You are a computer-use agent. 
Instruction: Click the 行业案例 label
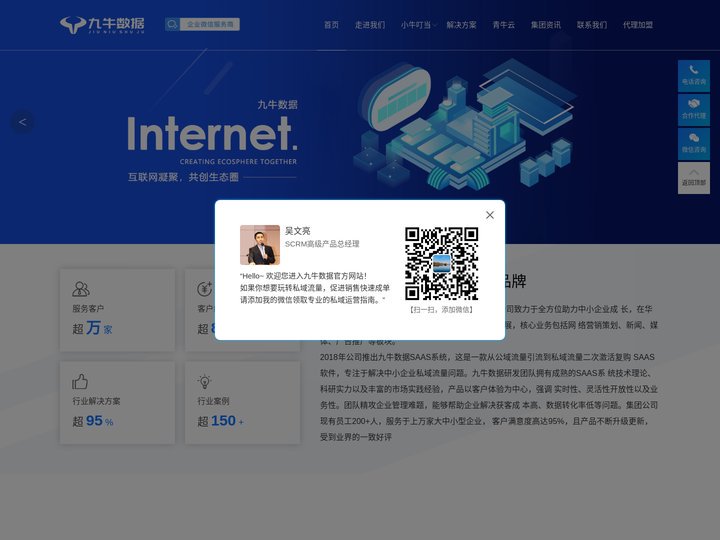(x=214, y=401)
